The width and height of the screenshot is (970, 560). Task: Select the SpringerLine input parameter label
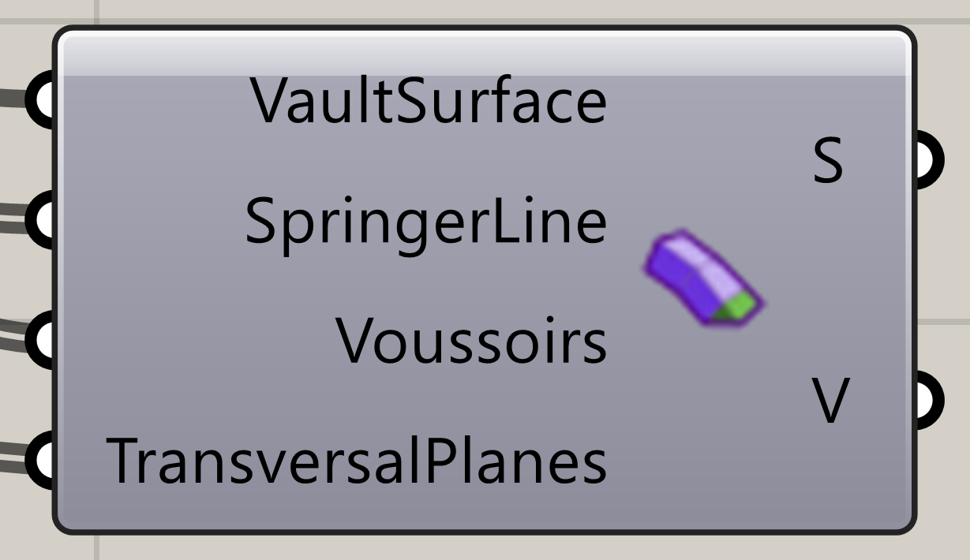tap(425, 222)
